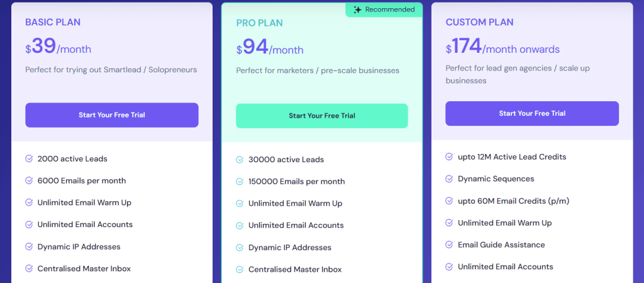Click the BASIC PLAN heading
Screen dimensions: 644x283
53,23
